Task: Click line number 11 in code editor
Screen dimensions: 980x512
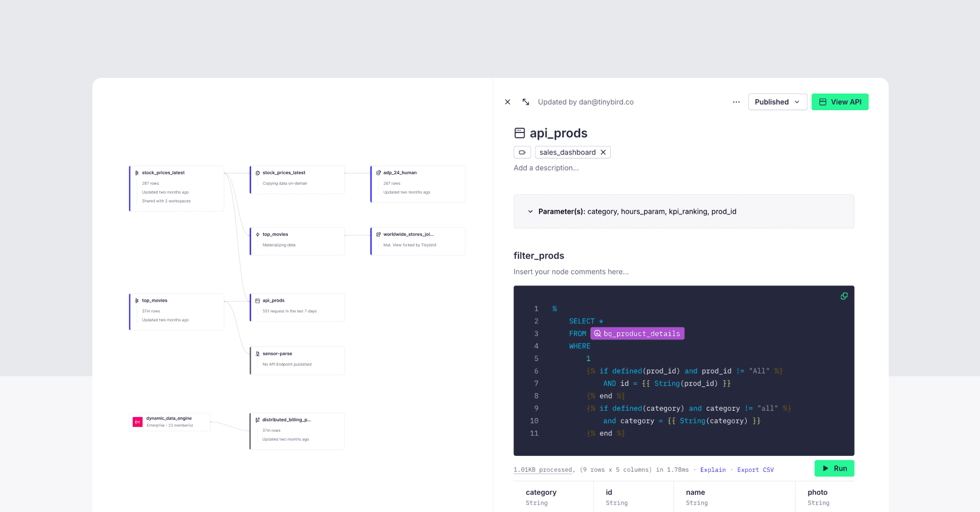Action: [534, 434]
